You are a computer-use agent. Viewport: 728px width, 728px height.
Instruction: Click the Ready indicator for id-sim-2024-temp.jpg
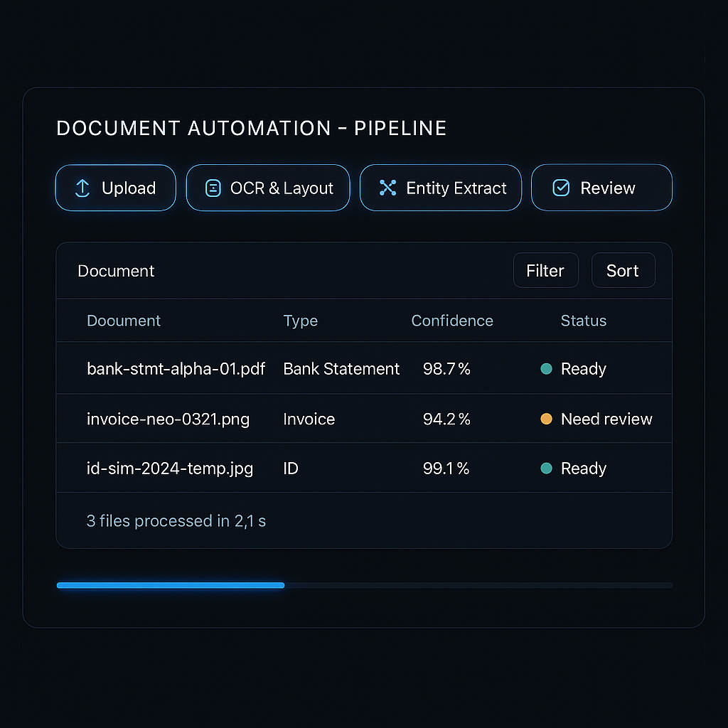(547, 468)
